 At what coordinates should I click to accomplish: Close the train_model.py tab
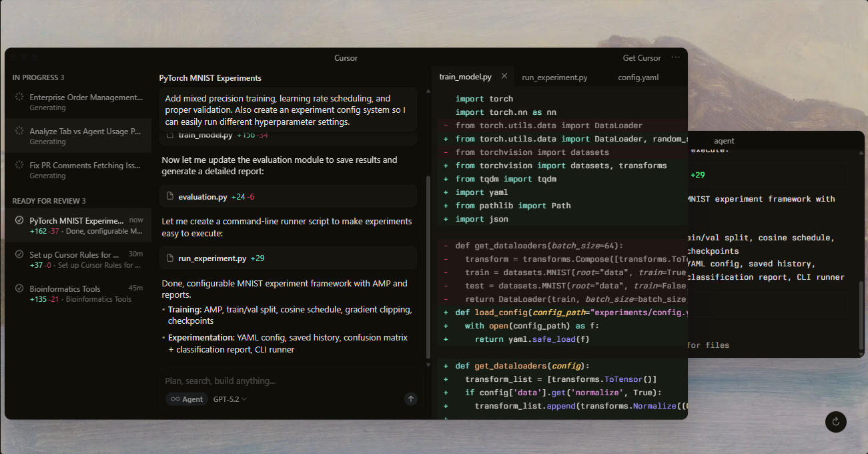click(x=504, y=76)
